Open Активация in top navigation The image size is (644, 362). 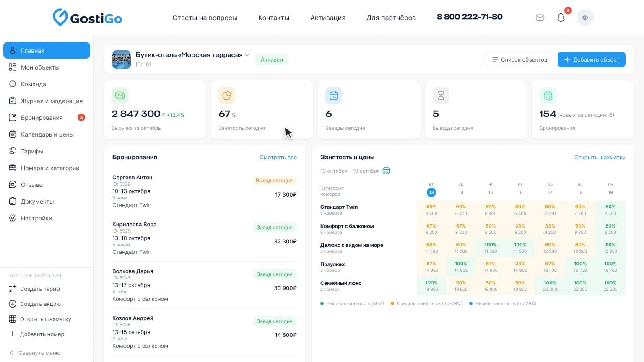coord(328,18)
